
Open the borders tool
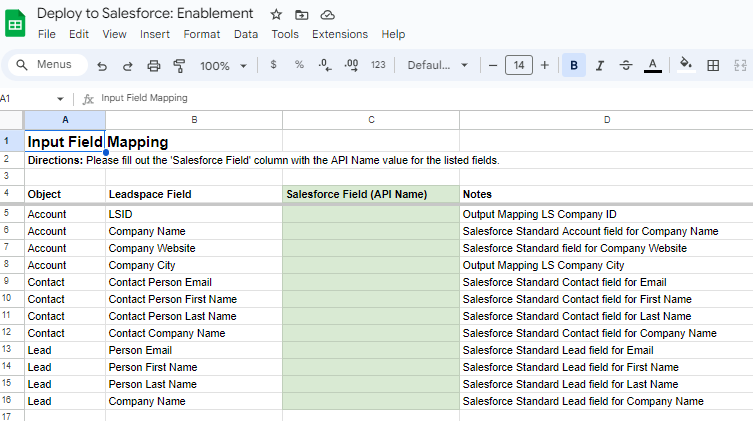713,65
